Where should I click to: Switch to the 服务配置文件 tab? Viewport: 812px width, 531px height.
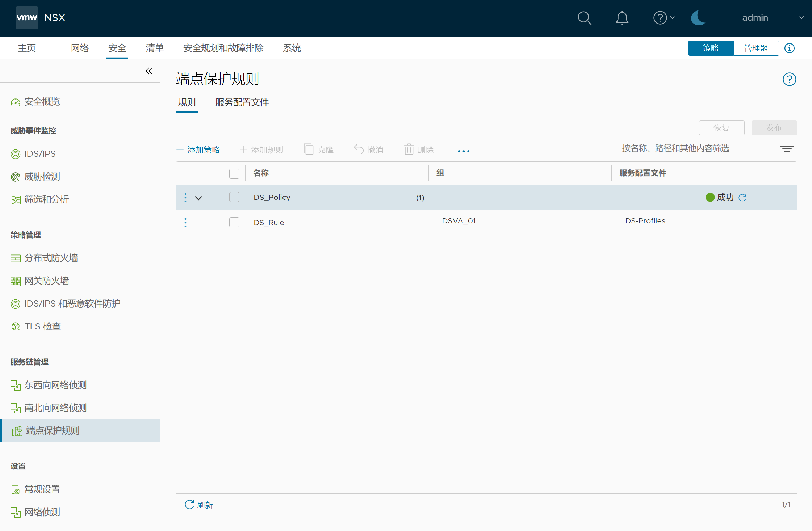(x=242, y=102)
